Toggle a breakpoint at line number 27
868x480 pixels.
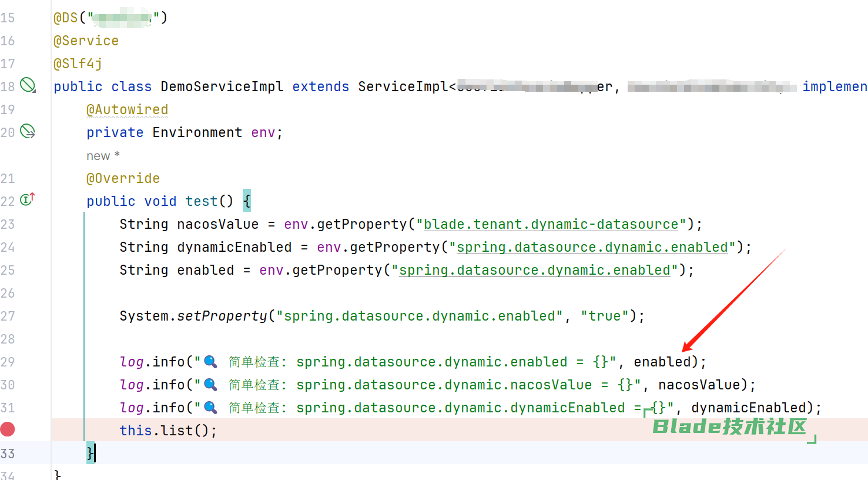point(8,316)
